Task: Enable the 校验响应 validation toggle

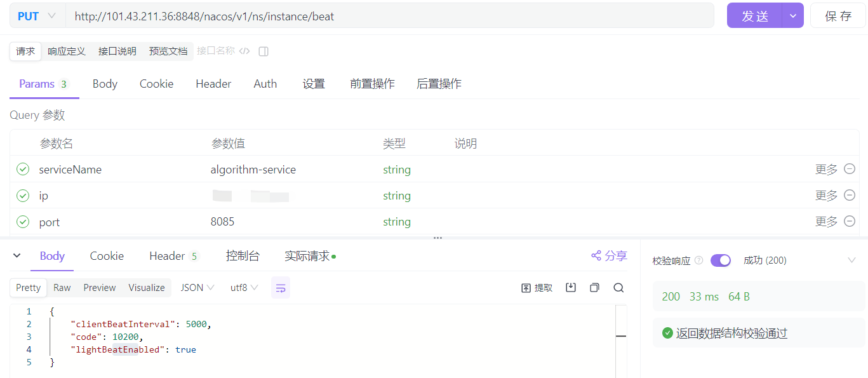Action: coord(721,260)
